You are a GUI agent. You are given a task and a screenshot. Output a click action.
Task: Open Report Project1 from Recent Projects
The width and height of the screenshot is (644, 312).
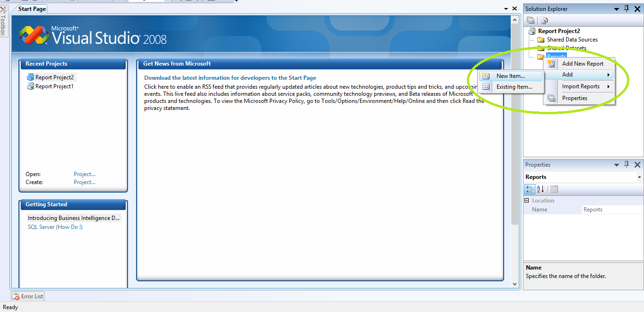coord(55,86)
